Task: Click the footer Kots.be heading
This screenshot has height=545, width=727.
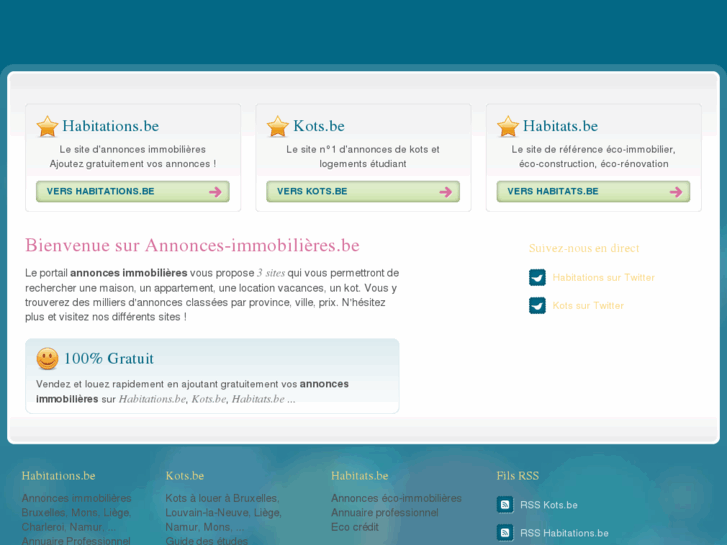Action: pyautogui.click(x=185, y=476)
